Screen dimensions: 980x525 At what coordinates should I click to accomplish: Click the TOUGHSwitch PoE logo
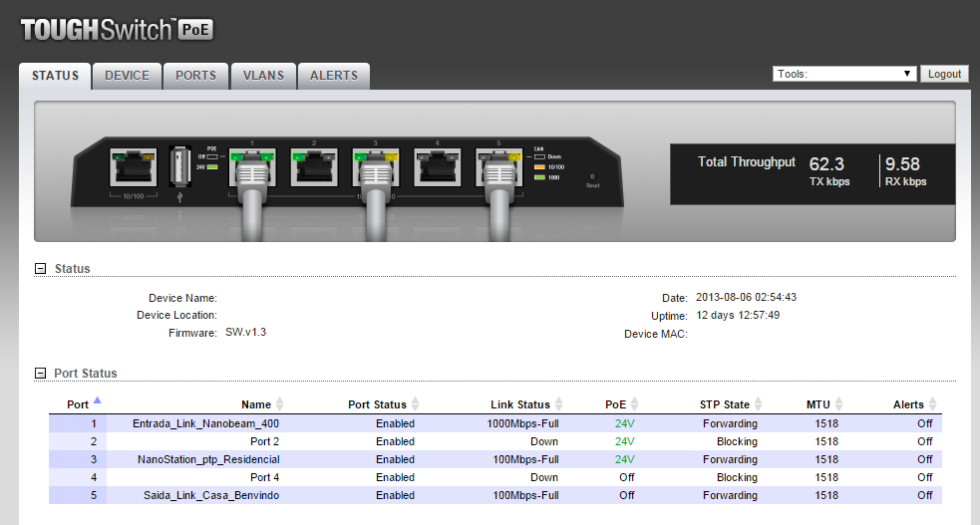(117, 29)
